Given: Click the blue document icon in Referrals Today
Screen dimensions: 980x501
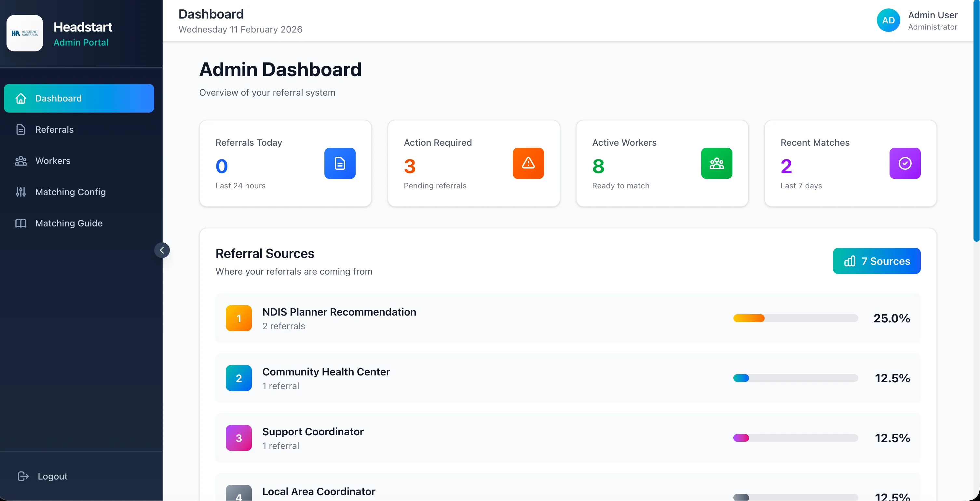Looking at the screenshot, I should [x=340, y=163].
